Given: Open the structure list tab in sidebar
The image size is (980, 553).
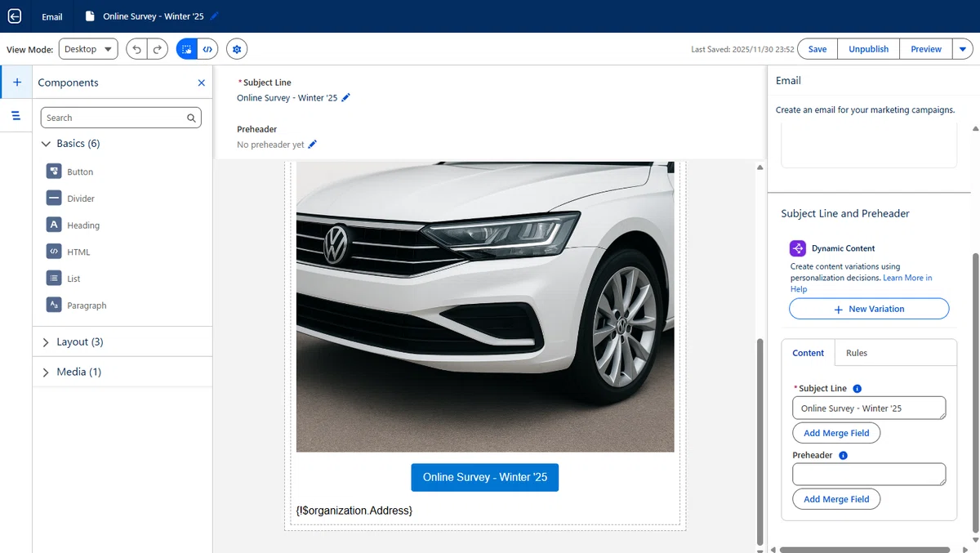Looking at the screenshot, I should pyautogui.click(x=16, y=116).
